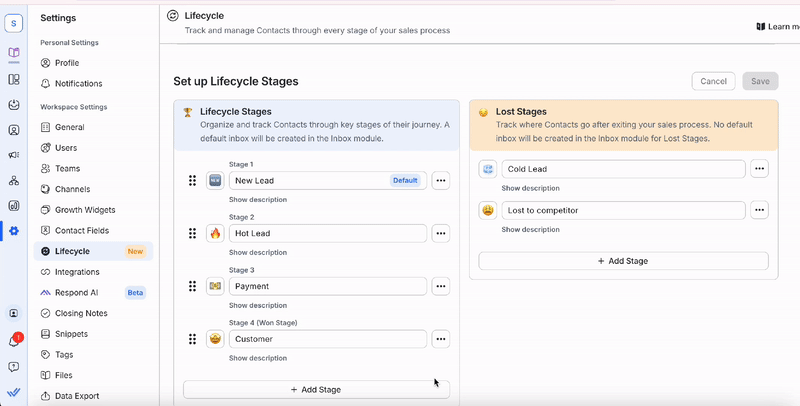
Task: Click Add Stage under Lifecycle Stages
Action: coord(316,389)
